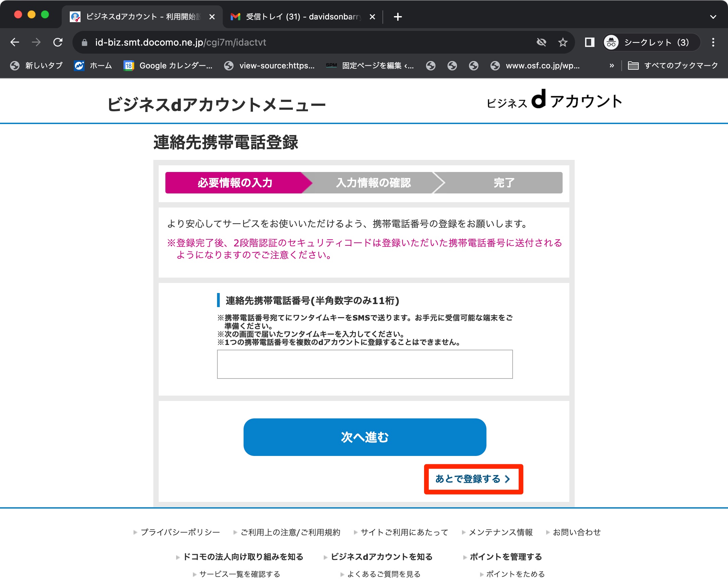Open よくあるご質問を見る link
Image resolution: width=728 pixels, height=582 pixels.
383,574
